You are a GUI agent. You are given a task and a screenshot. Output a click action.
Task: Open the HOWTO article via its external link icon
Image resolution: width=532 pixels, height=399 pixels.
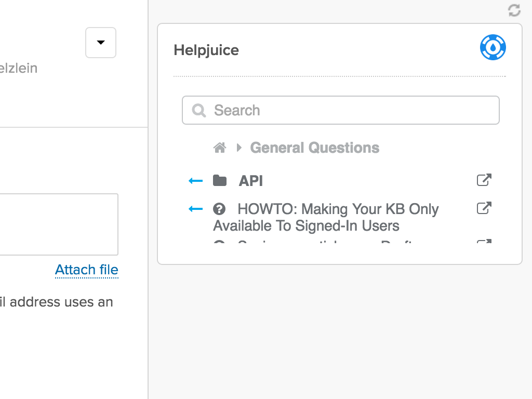point(484,208)
